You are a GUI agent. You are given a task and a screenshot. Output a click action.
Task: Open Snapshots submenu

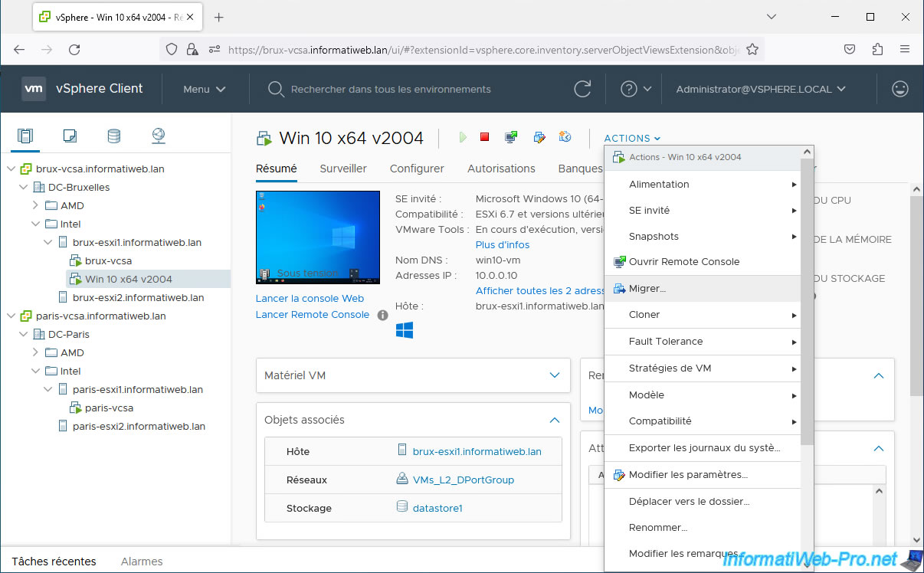[703, 236]
